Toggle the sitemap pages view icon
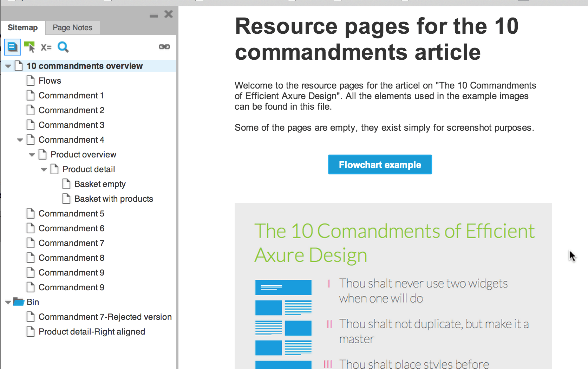The width and height of the screenshot is (588, 369). 12,47
